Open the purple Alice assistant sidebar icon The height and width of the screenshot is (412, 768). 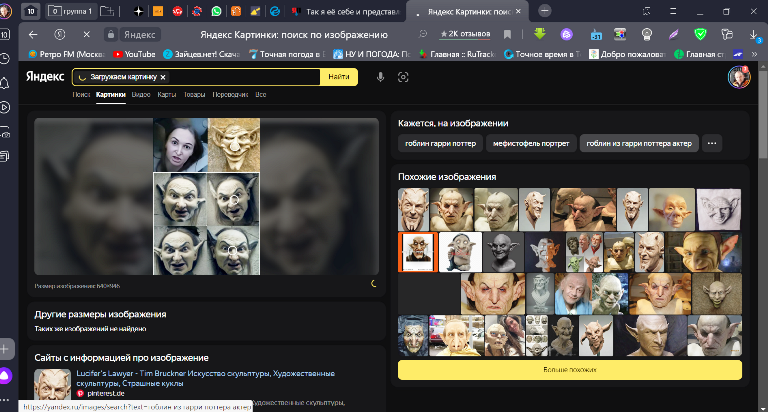(5, 376)
